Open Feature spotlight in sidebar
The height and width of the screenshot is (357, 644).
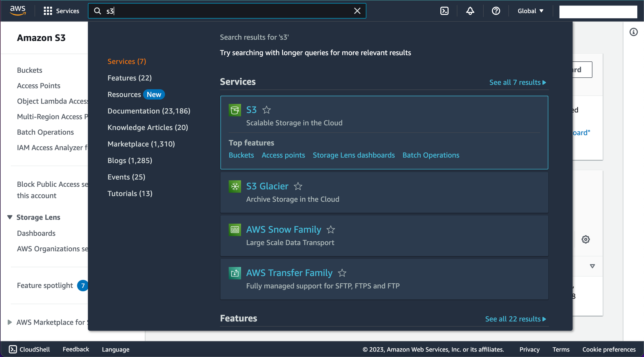(45, 285)
